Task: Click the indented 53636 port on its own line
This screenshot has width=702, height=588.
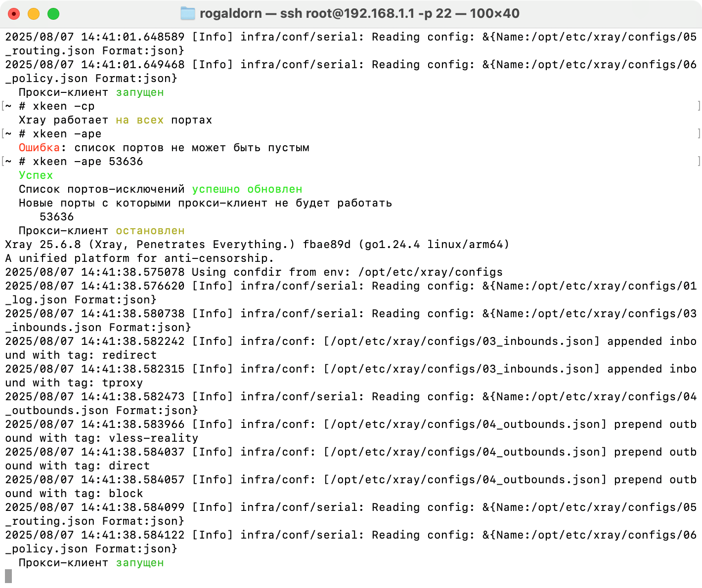Action: click(x=56, y=217)
